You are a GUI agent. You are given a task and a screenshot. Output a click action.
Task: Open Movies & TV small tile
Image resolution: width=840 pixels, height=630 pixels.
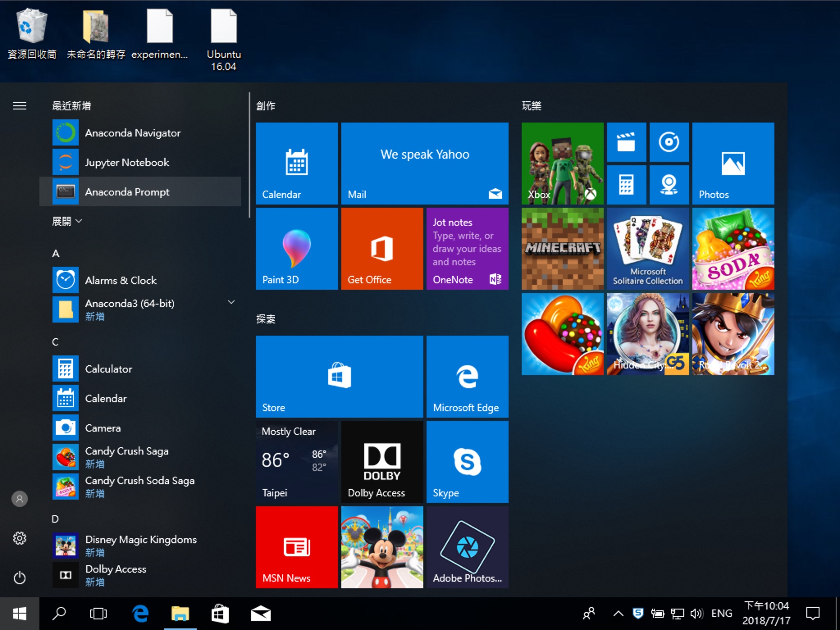(x=626, y=142)
